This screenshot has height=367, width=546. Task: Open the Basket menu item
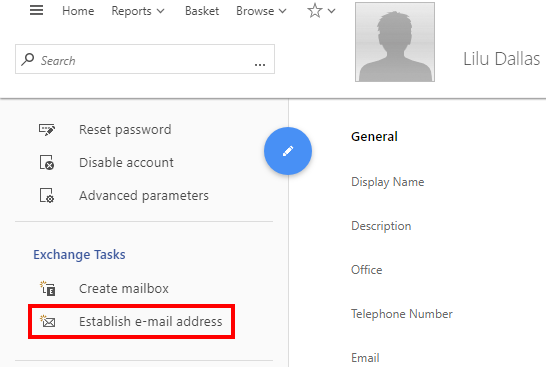coord(202,11)
